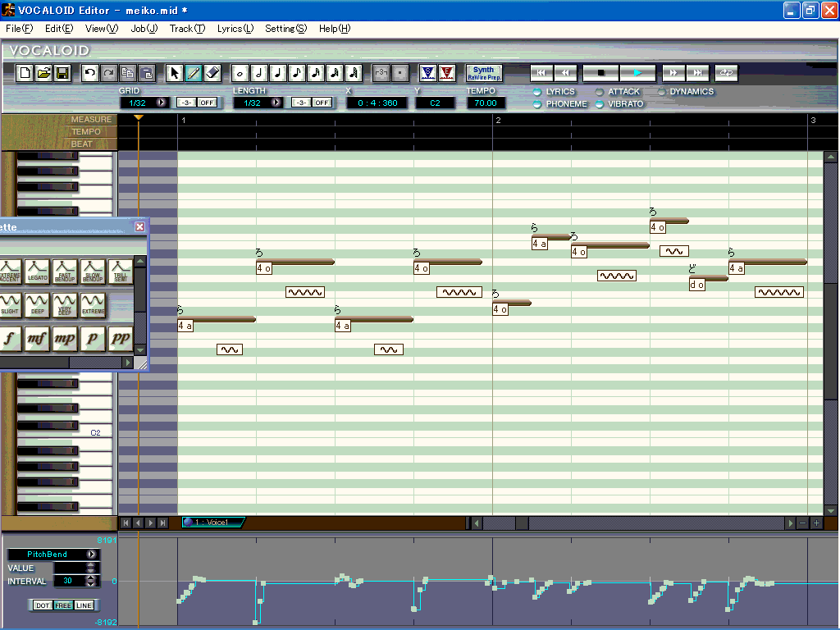
Task: Apply the Legato attack icon
Action: click(x=37, y=272)
